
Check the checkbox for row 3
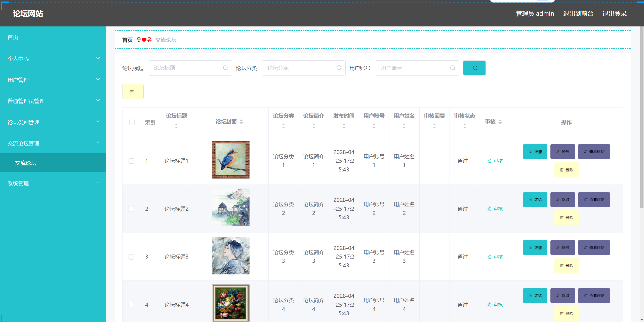tap(131, 257)
